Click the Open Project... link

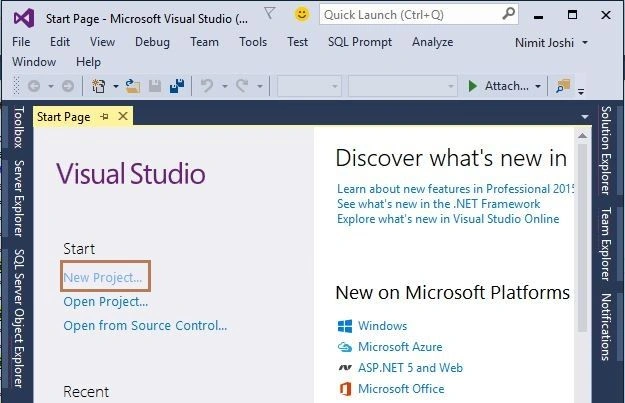[x=106, y=302]
